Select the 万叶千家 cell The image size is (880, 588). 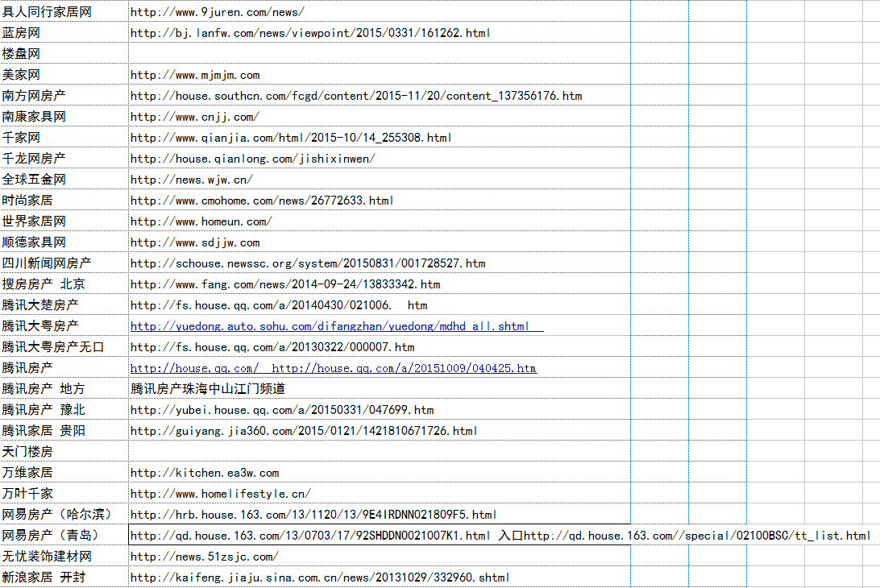(64, 494)
